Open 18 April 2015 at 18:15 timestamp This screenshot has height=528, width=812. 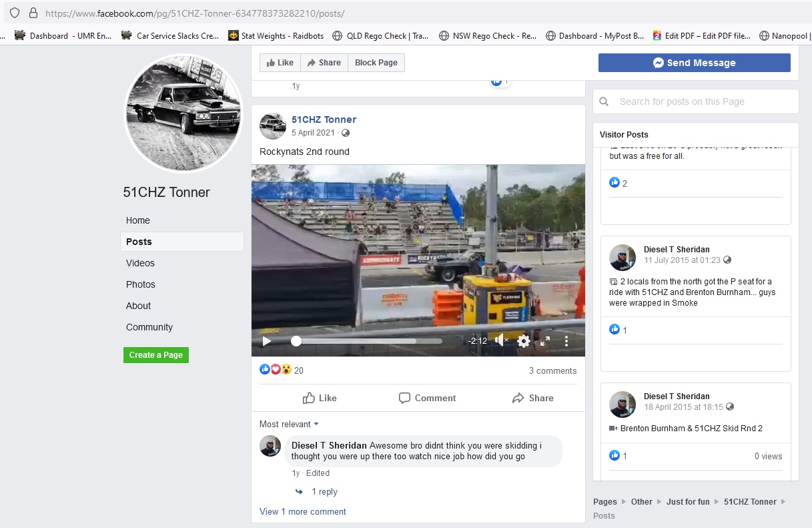tap(683, 407)
